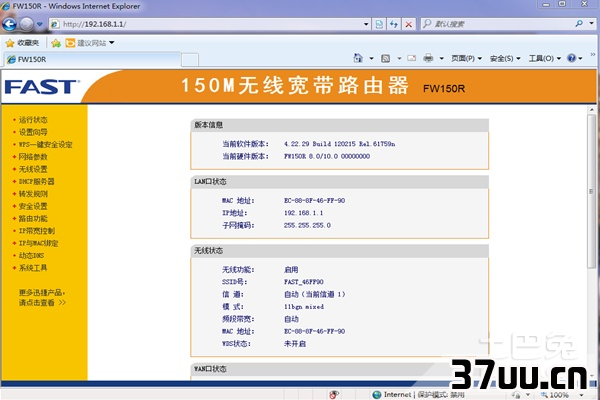Viewport: 600px width, 400px height.
Task: Open 运行状态 in the sidebar
Action: click(x=33, y=120)
